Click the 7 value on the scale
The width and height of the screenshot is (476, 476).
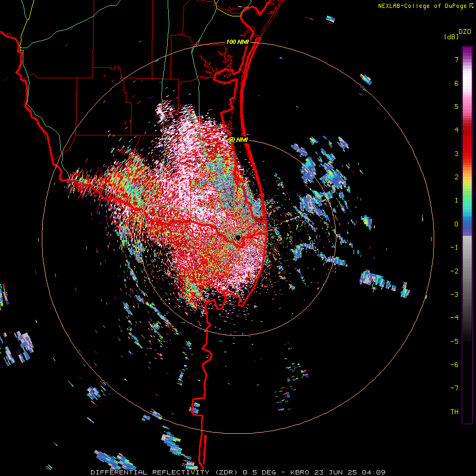(x=456, y=59)
